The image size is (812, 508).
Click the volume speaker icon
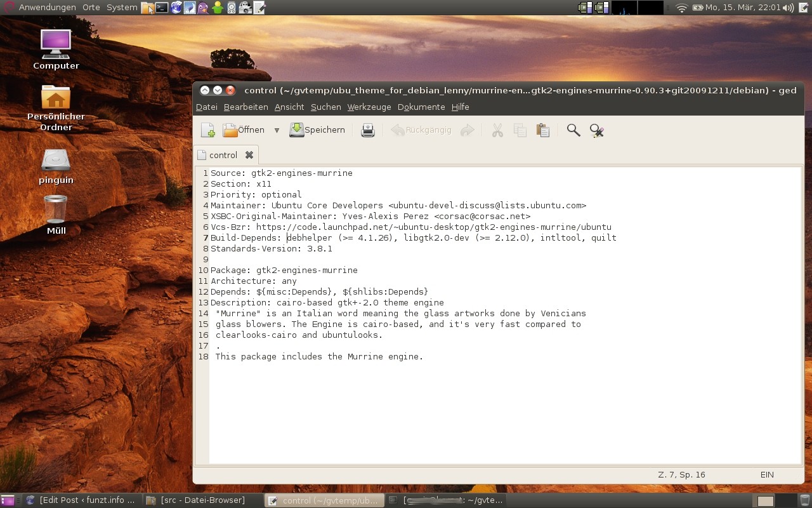pos(789,8)
